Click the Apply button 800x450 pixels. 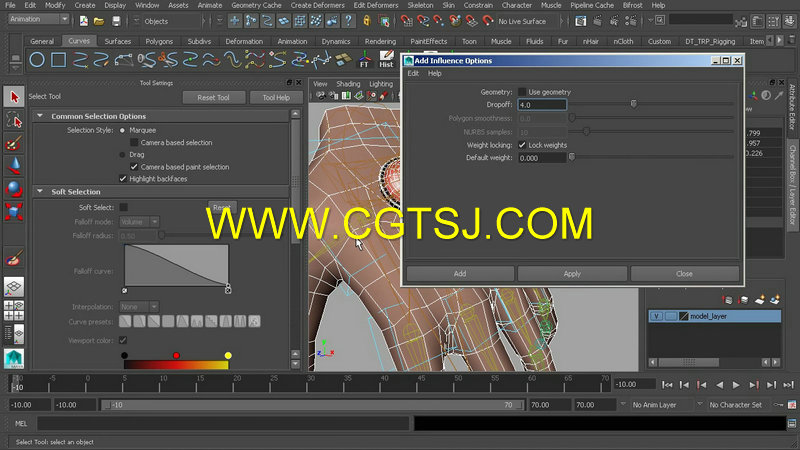pos(572,273)
